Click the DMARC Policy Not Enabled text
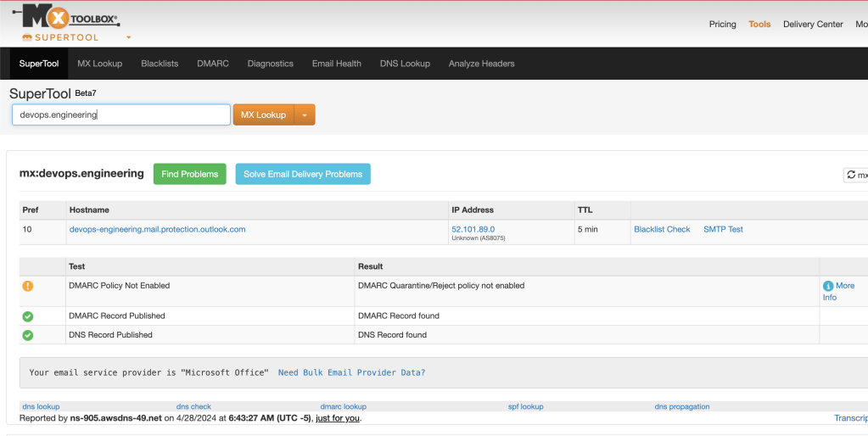The height and width of the screenshot is (436, 868). pos(119,286)
